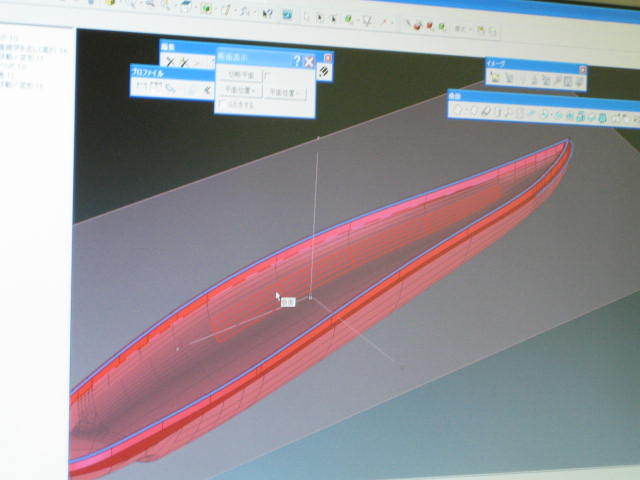Activate the context help arrow-question icon
The height and width of the screenshot is (480, 640).
(x=267, y=13)
